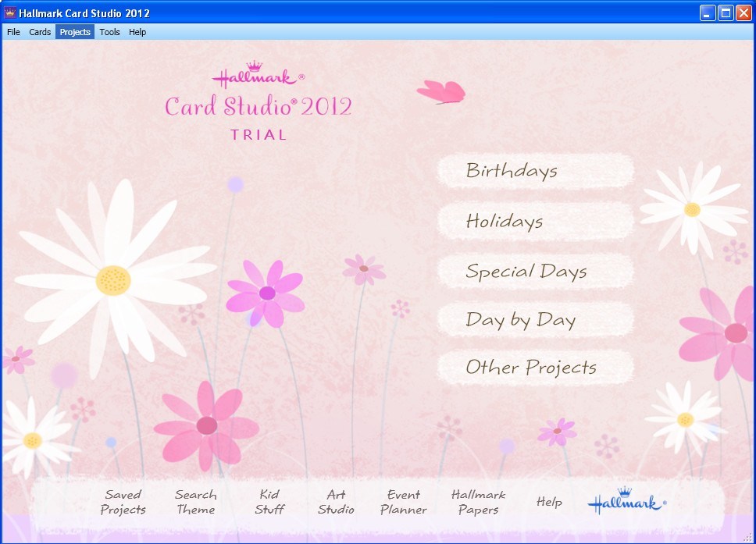Screen dimensions: 756x544
Task: Maximize the Hallmark Card Studio window
Action: click(726, 13)
